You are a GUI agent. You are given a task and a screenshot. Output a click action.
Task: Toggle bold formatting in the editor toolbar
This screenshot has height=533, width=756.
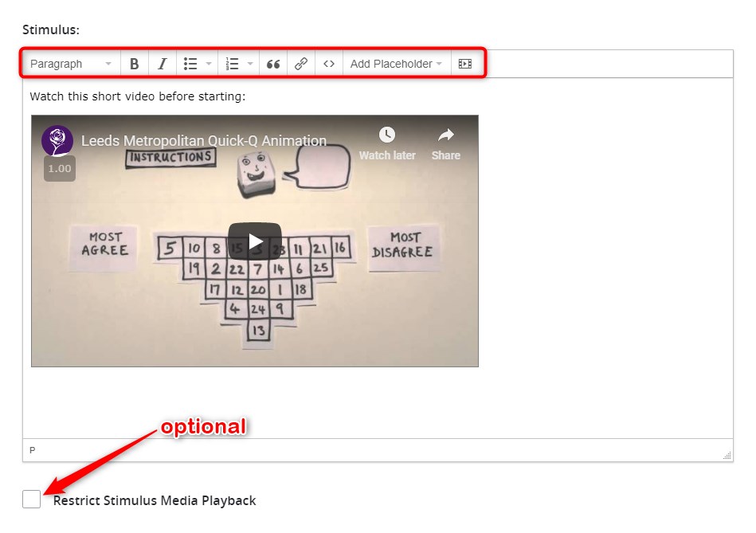pyautogui.click(x=135, y=64)
